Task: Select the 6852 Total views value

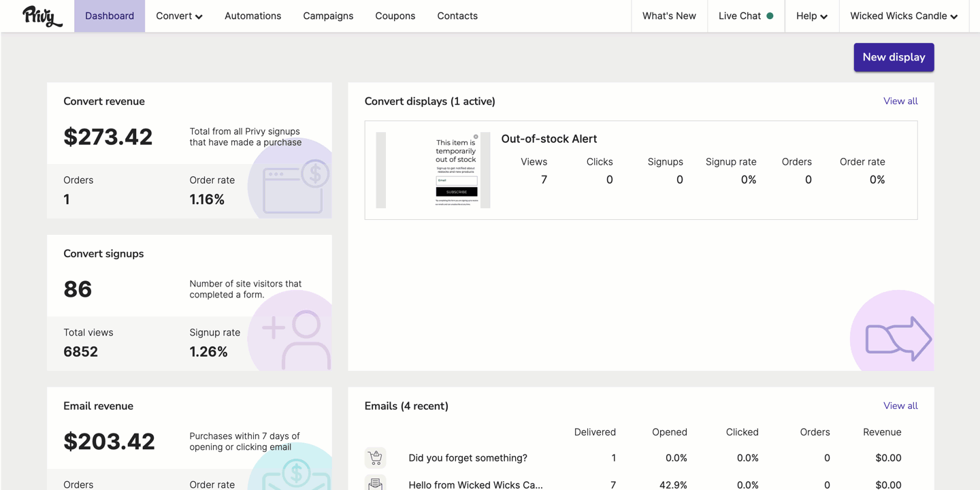Action: pyautogui.click(x=80, y=352)
